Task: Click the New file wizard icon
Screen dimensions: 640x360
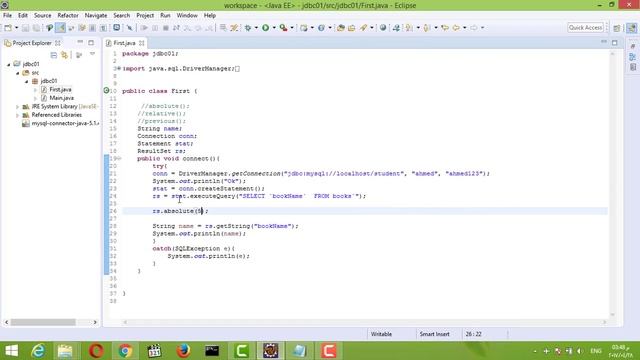Action: [x=8, y=28]
